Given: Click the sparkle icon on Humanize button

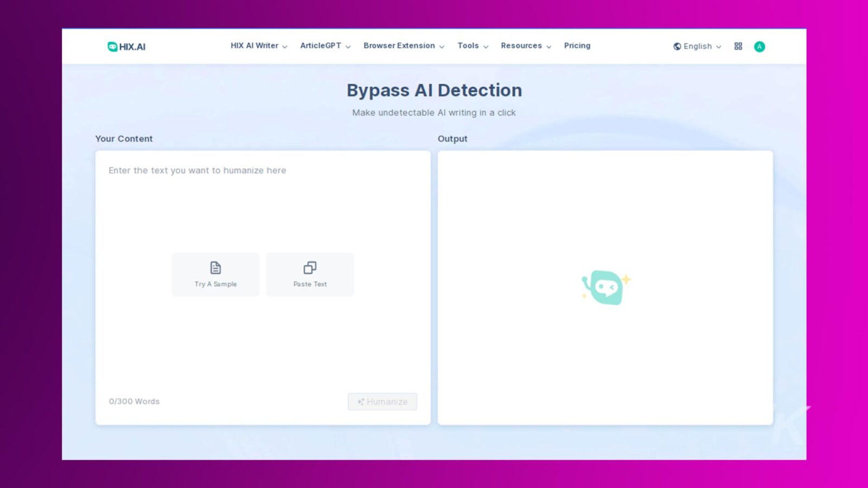Looking at the screenshot, I should 360,402.
